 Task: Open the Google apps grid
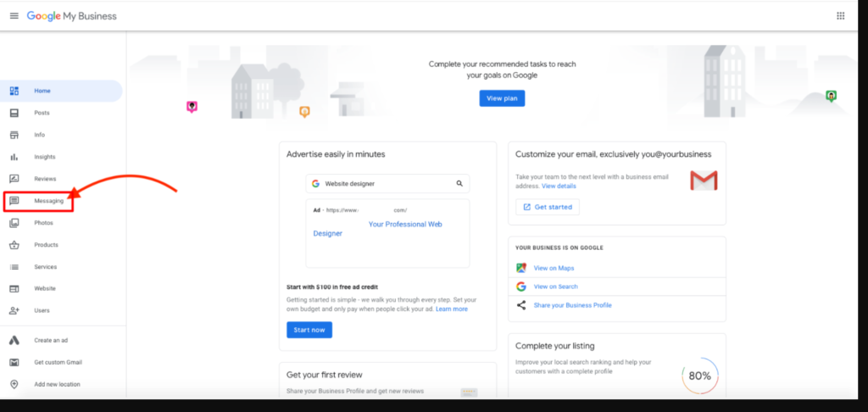(840, 16)
